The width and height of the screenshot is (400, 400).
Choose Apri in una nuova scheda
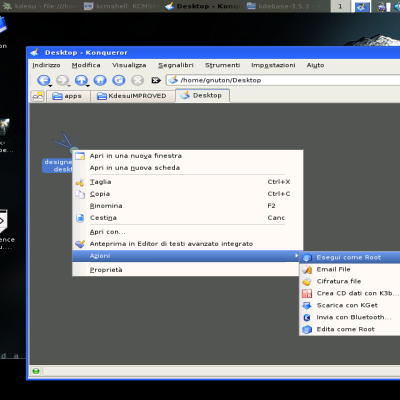pyautogui.click(x=187, y=168)
